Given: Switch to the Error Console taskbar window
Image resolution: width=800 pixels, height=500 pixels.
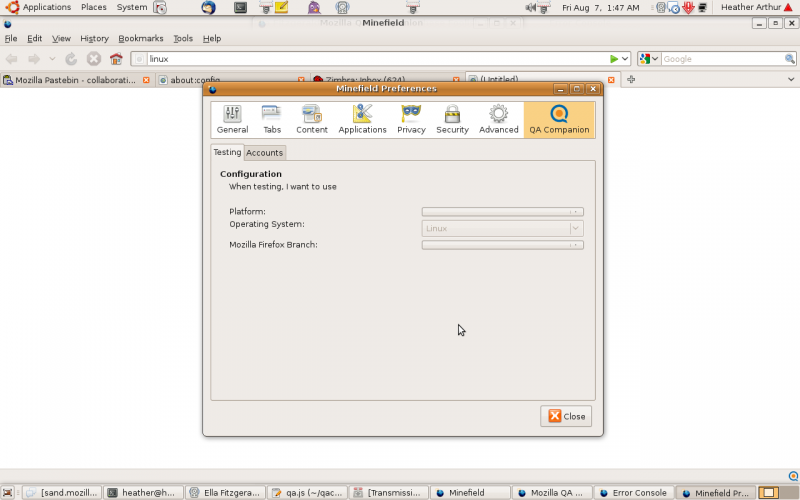Looking at the screenshot, I should pyautogui.click(x=633, y=493).
